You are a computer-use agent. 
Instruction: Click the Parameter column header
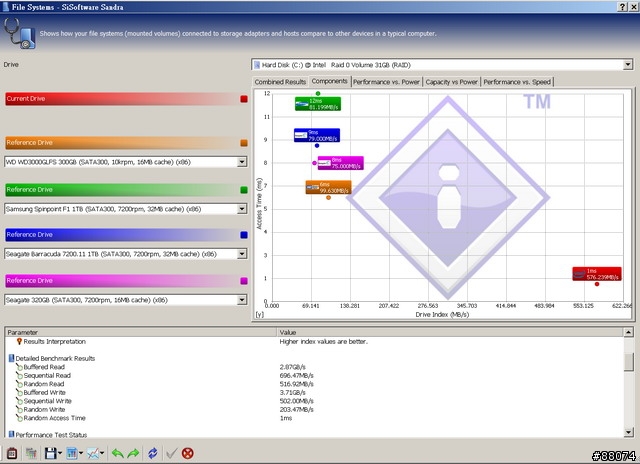coord(140,331)
